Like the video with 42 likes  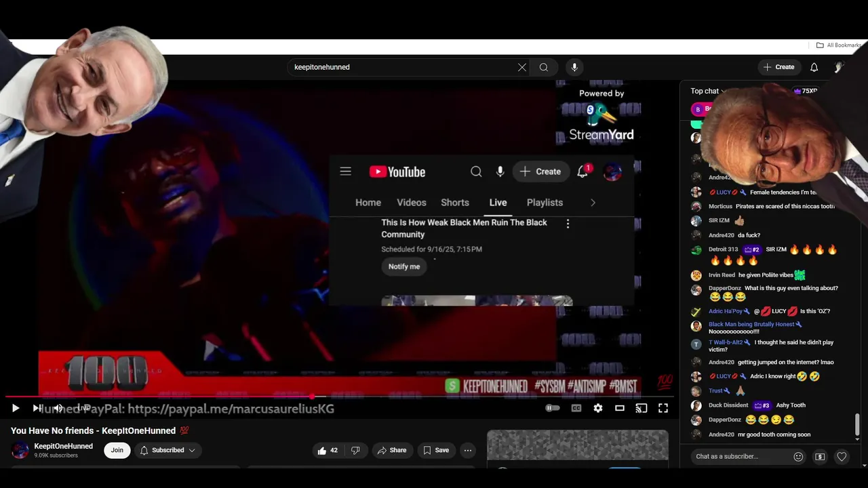point(328,450)
